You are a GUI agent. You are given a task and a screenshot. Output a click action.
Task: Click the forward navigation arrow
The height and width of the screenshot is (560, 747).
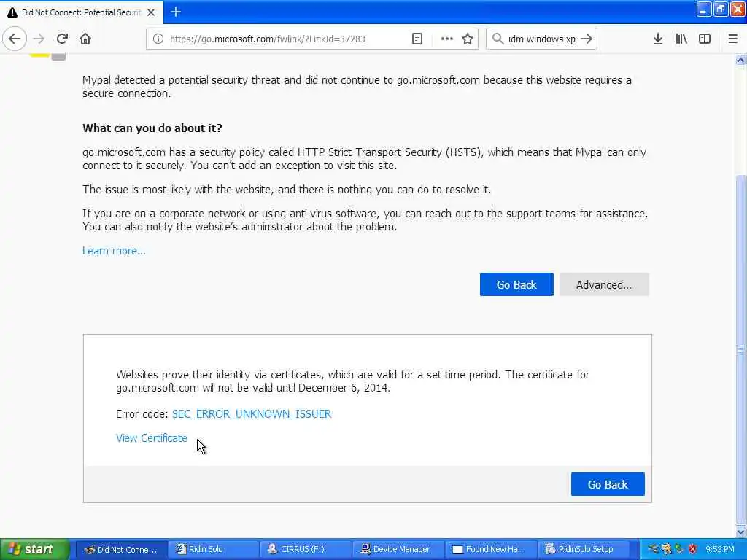[x=39, y=39]
